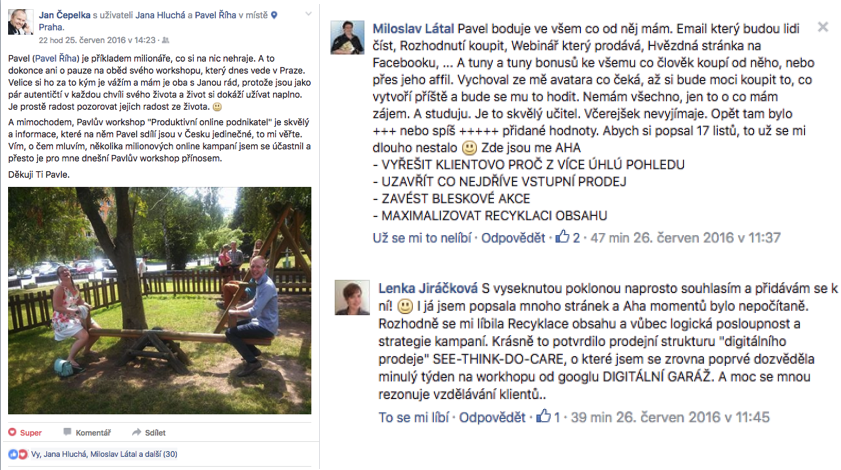This screenshot has height=470, width=841.
Task: Close the comment with the X button
Action: tap(823, 27)
